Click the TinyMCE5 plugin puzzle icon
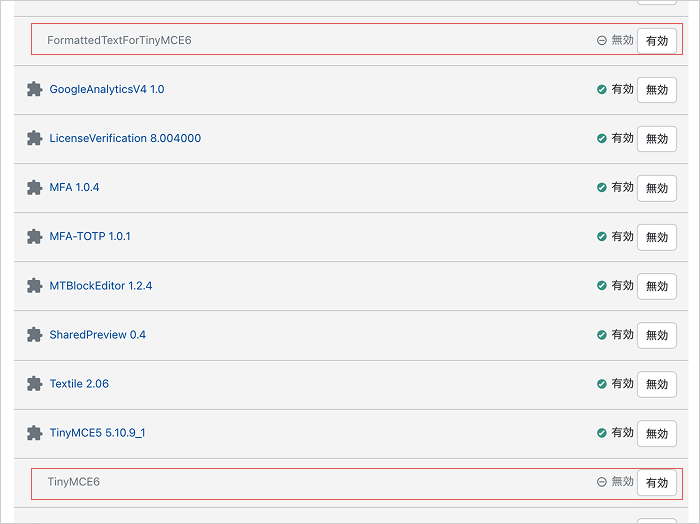 click(x=34, y=433)
